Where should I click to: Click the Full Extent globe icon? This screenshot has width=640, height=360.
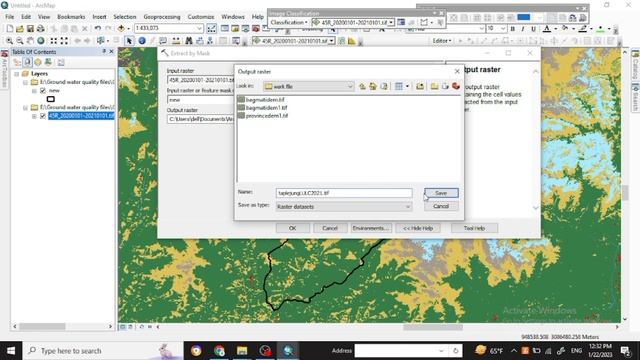(x=41, y=41)
